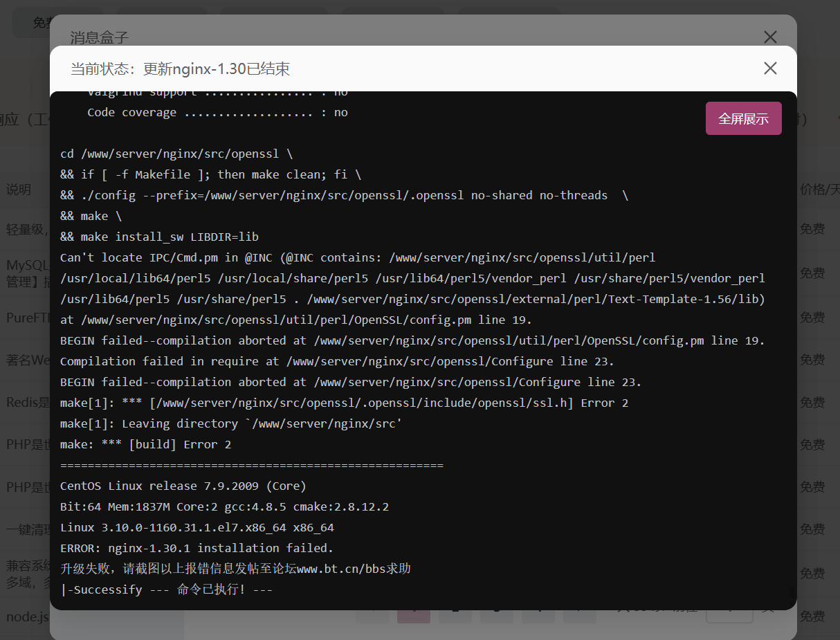Click 免费 price in the 轻量级 row
This screenshot has width=840, height=640.
click(x=812, y=230)
